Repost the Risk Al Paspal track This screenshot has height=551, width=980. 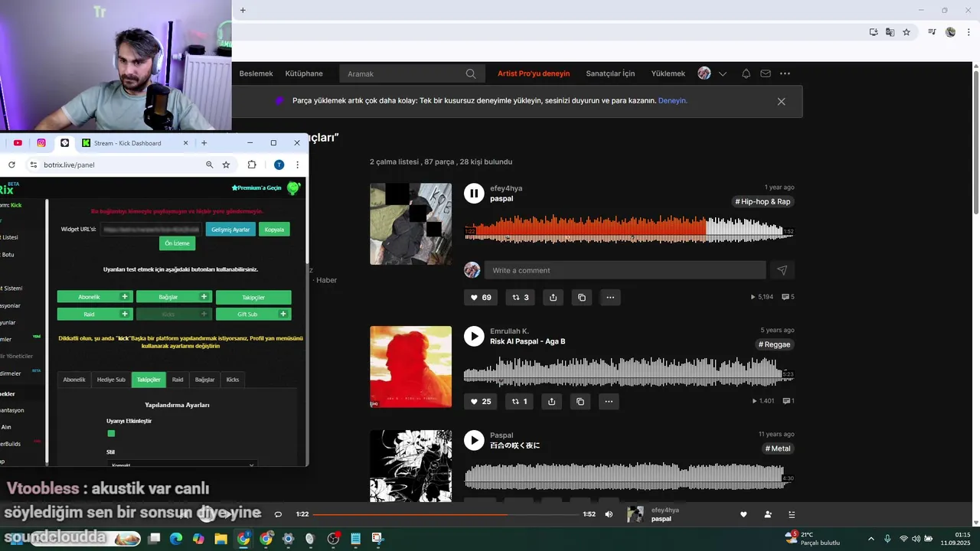520,401
